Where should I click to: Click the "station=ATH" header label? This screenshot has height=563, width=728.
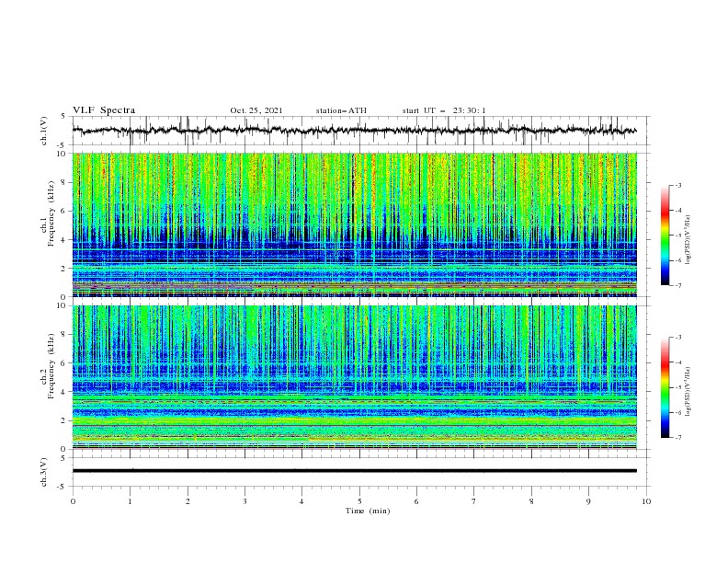point(341,110)
